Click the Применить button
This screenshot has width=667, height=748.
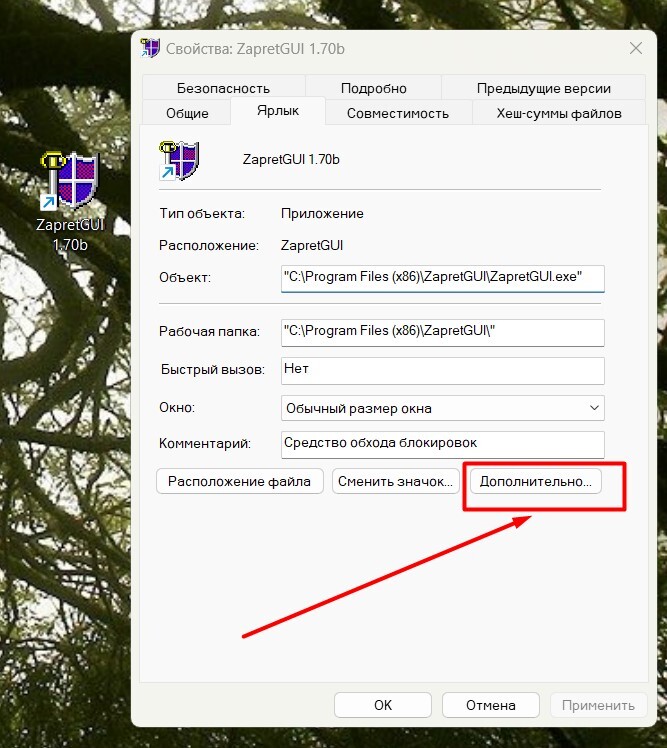(x=598, y=705)
